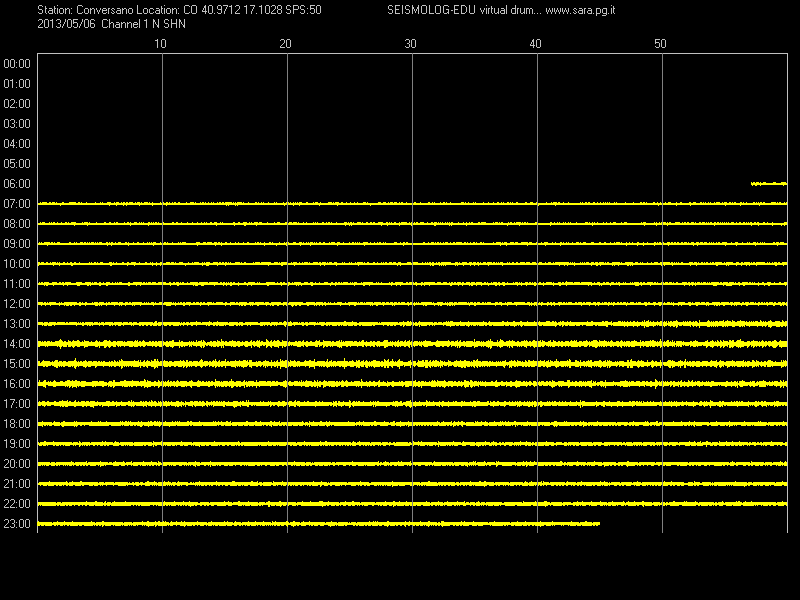
Task: Click the 13:00 hour label
Action: coord(17,324)
